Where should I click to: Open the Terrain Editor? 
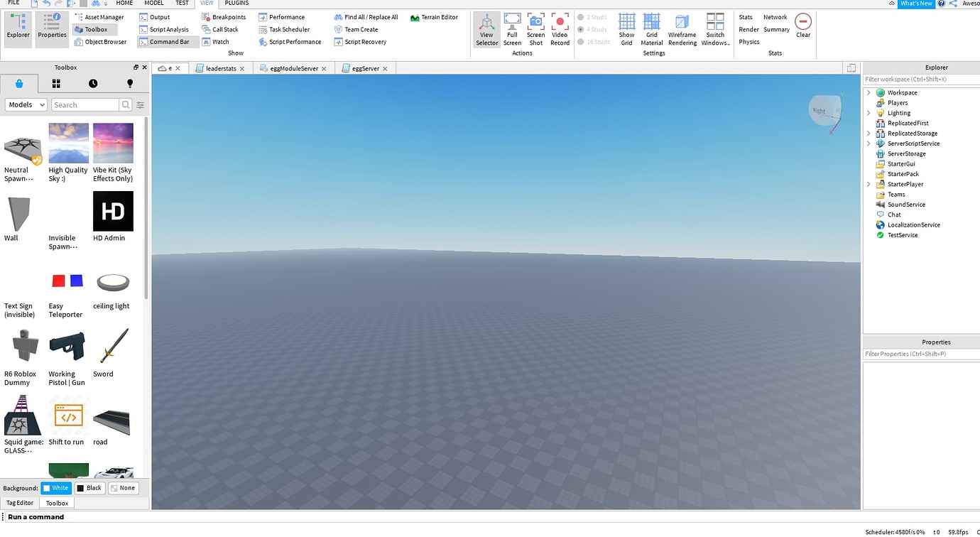point(435,17)
